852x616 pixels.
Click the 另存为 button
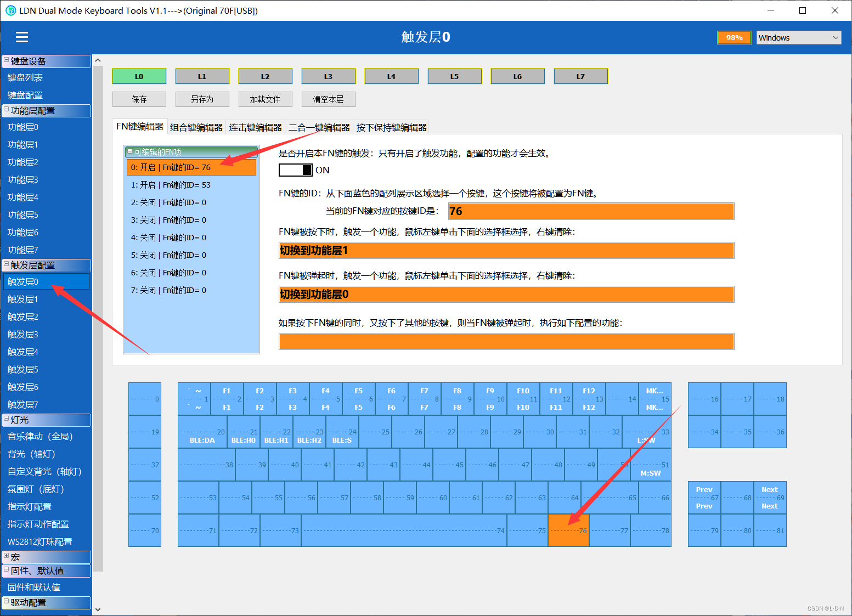coord(202,99)
